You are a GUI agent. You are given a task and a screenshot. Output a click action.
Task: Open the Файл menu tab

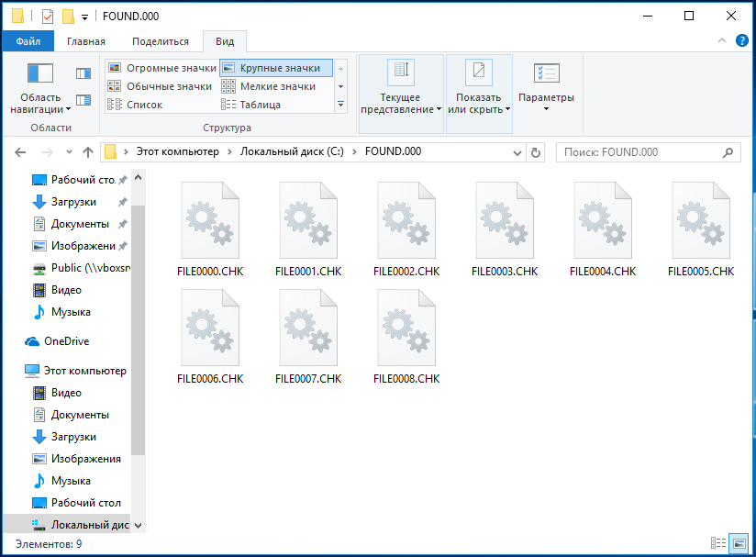(28, 41)
